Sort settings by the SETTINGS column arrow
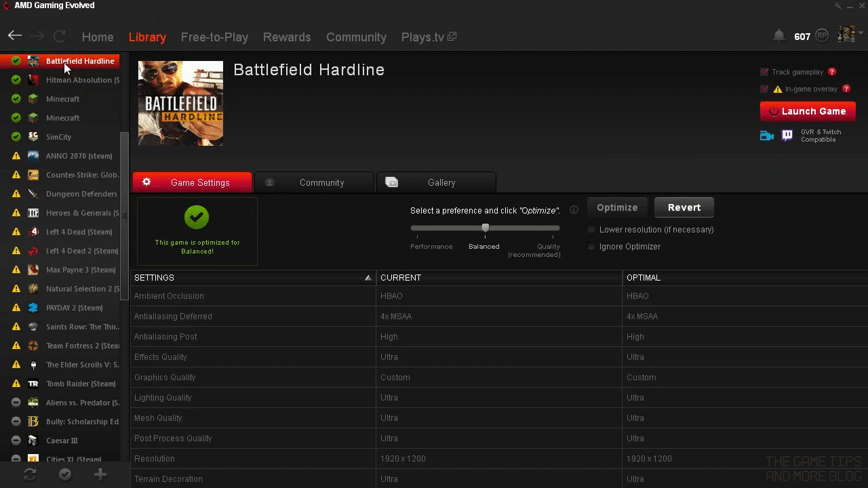This screenshot has width=868, height=488. coord(368,277)
